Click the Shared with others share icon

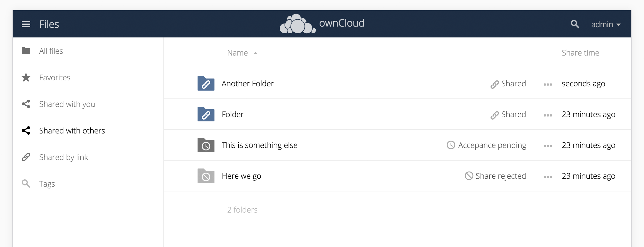[x=26, y=130]
